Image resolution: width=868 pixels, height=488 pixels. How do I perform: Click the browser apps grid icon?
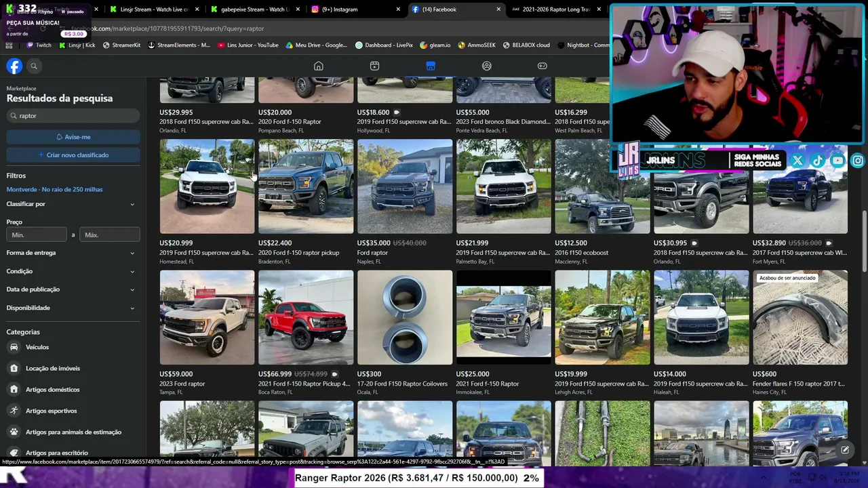[9, 45]
